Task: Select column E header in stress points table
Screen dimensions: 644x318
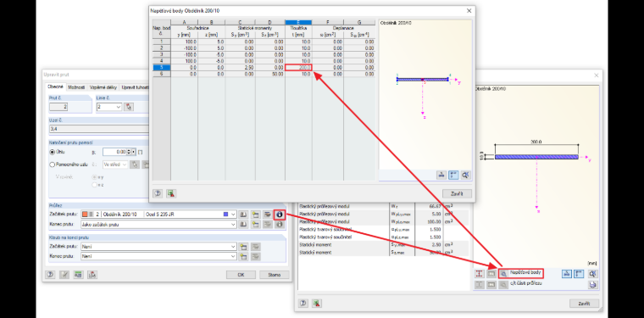Action: 298,22
